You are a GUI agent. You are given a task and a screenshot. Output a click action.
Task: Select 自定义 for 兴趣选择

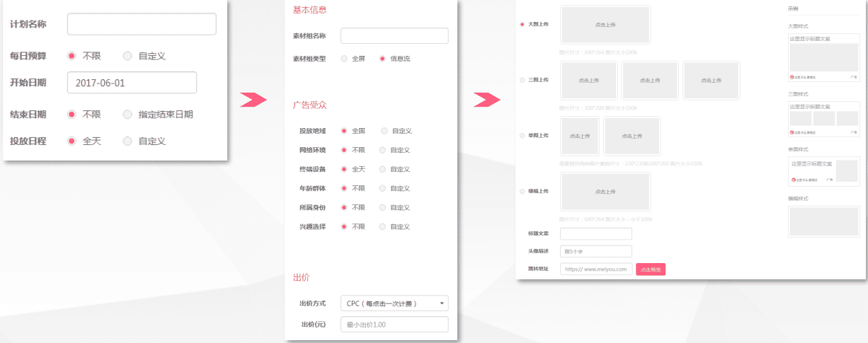(382, 227)
